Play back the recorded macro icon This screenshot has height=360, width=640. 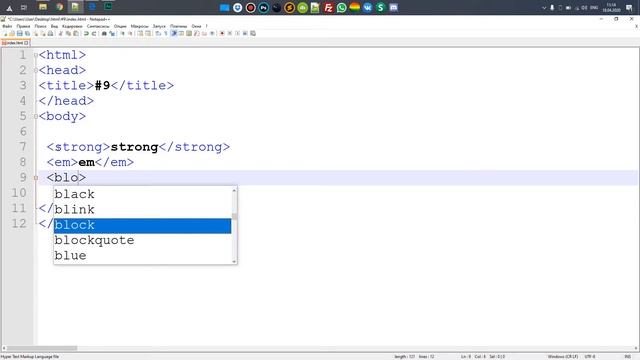pyautogui.click(x=238, y=33)
